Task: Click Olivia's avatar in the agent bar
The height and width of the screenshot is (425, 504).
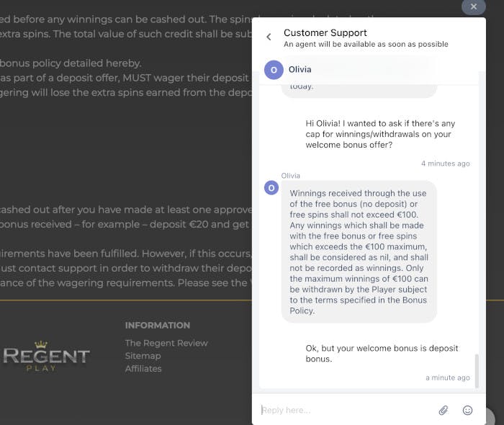Action: click(x=274, y=70)
